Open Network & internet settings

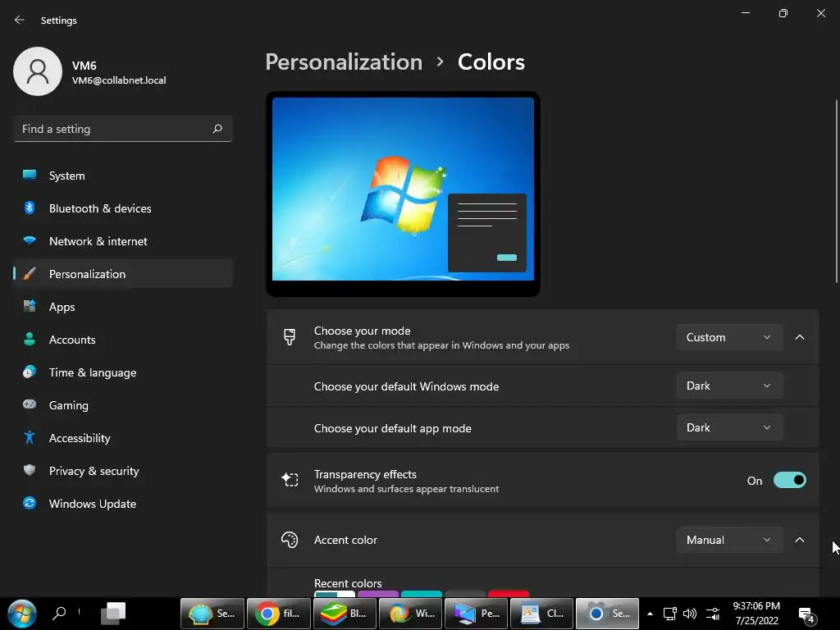coord(123,241)
